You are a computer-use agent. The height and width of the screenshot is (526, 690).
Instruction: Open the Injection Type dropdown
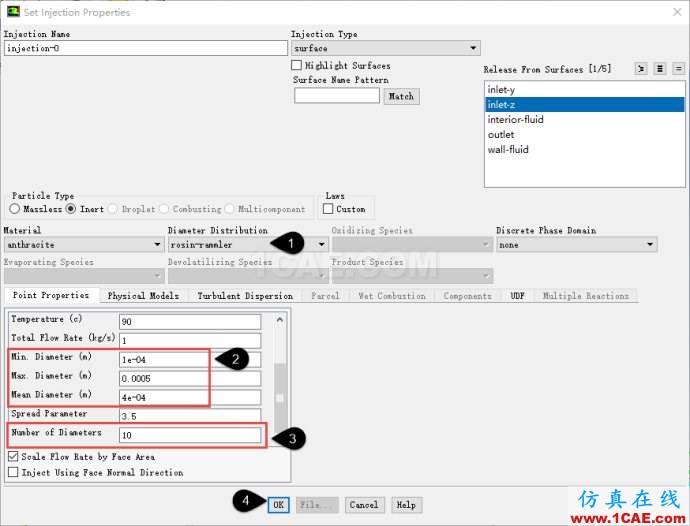click(x=385, y=48)
